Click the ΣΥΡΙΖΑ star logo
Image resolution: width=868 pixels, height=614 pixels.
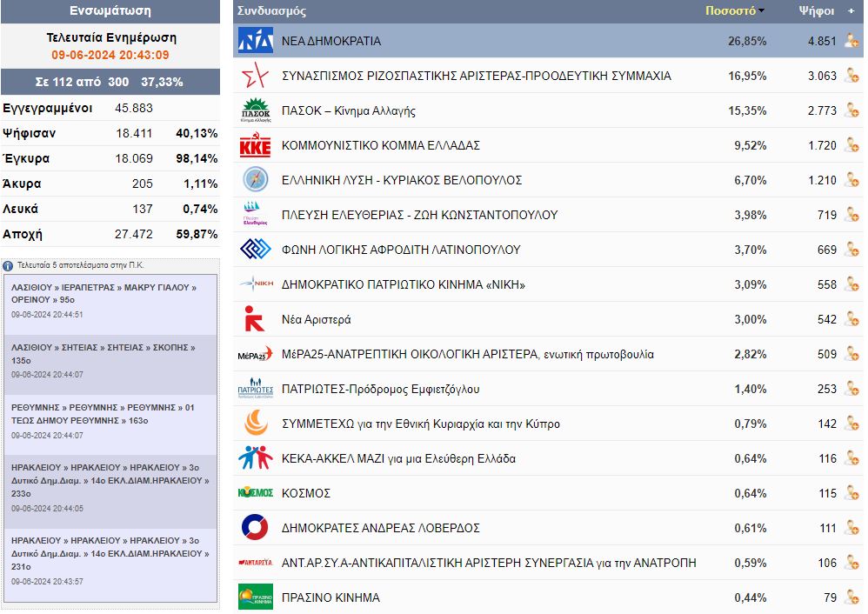[x=255, y=76]
